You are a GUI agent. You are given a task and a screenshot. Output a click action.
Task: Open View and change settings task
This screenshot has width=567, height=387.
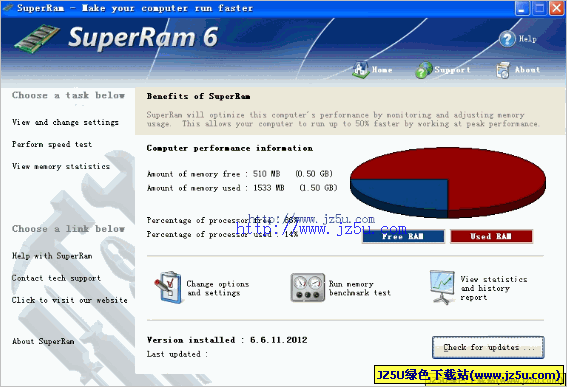click(x=65, y=122)
